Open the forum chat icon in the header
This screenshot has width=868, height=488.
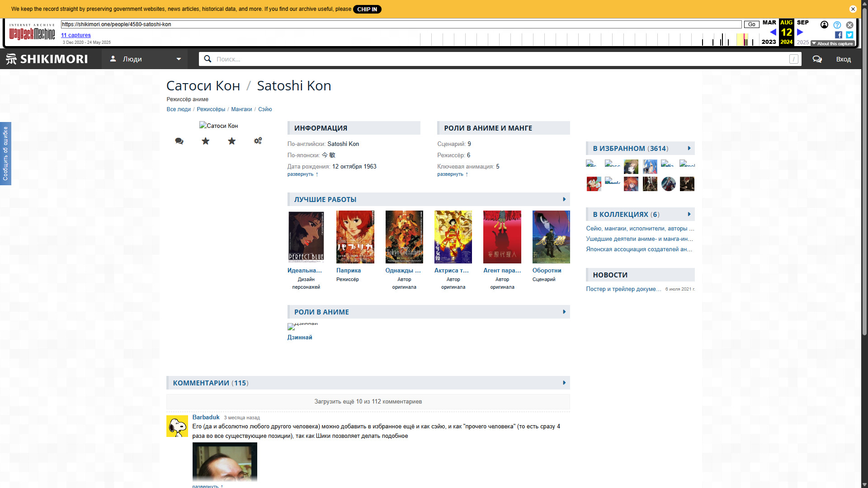tap(817, 59)
